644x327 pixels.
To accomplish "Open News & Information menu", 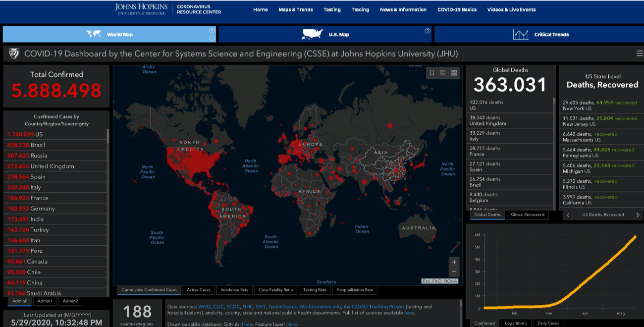I will pyautogui.click(x=403, y=9).
